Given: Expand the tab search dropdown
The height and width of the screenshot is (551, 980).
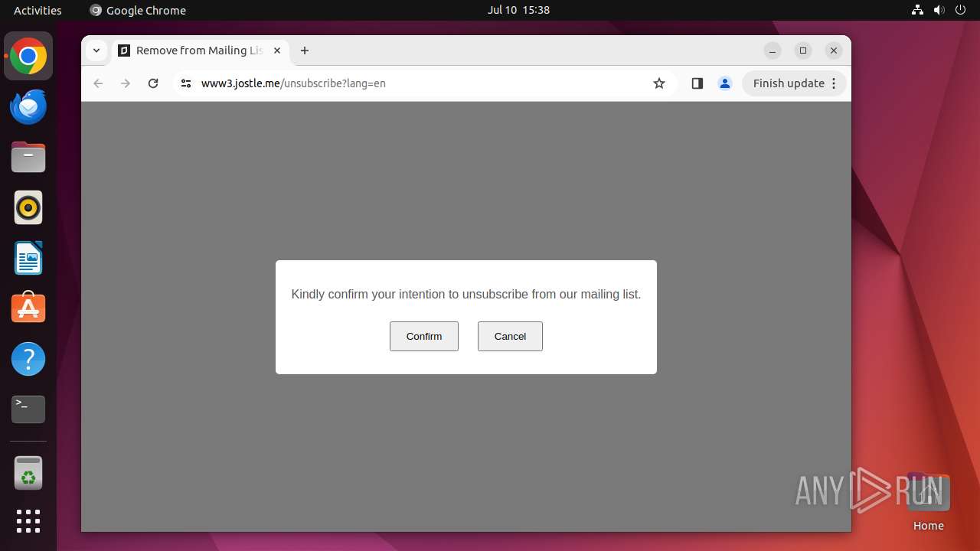Looking at the screenshot, I should coord(96,51).
